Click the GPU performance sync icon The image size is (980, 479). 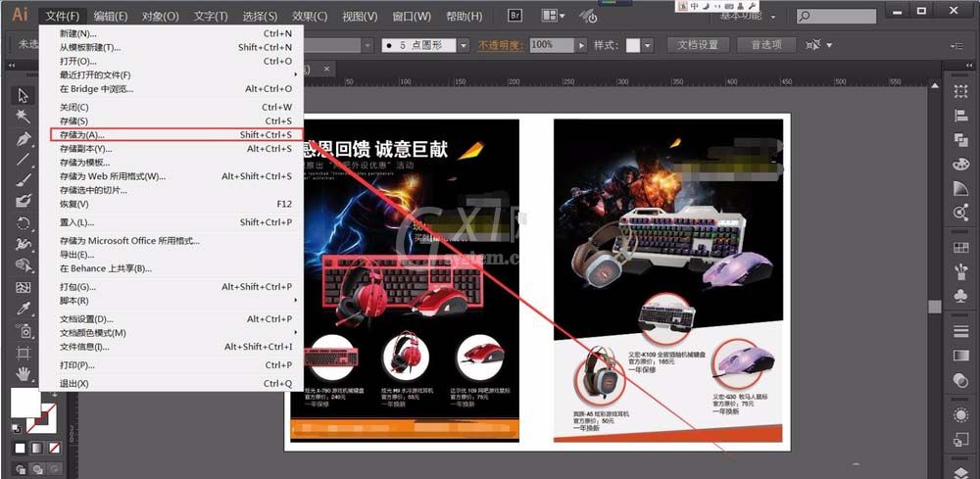coord(587,16)
